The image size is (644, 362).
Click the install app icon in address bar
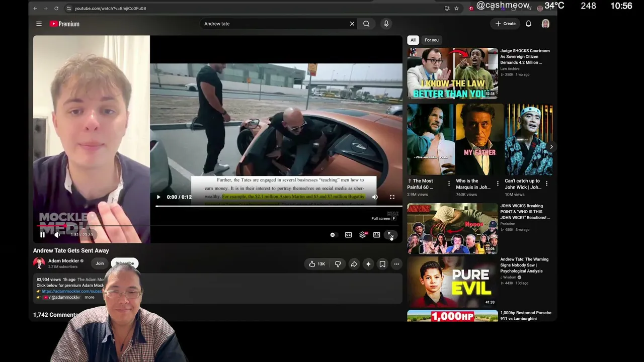pyautogui.click(x=447, y=8)
